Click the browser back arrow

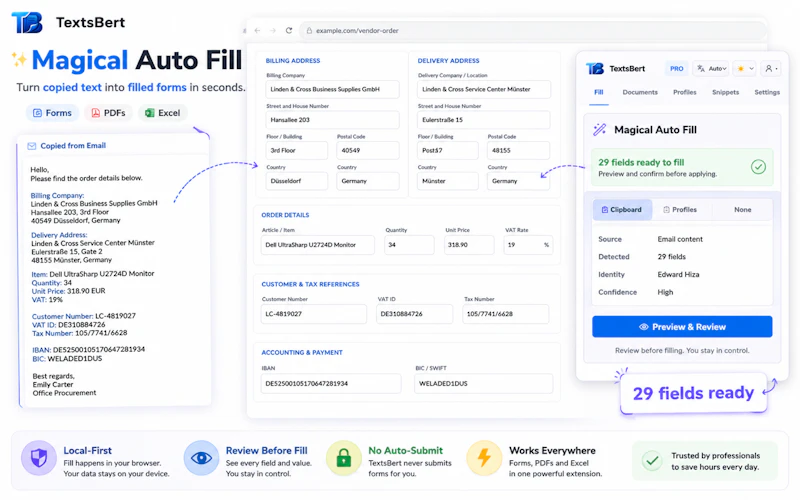pos(257,31)
